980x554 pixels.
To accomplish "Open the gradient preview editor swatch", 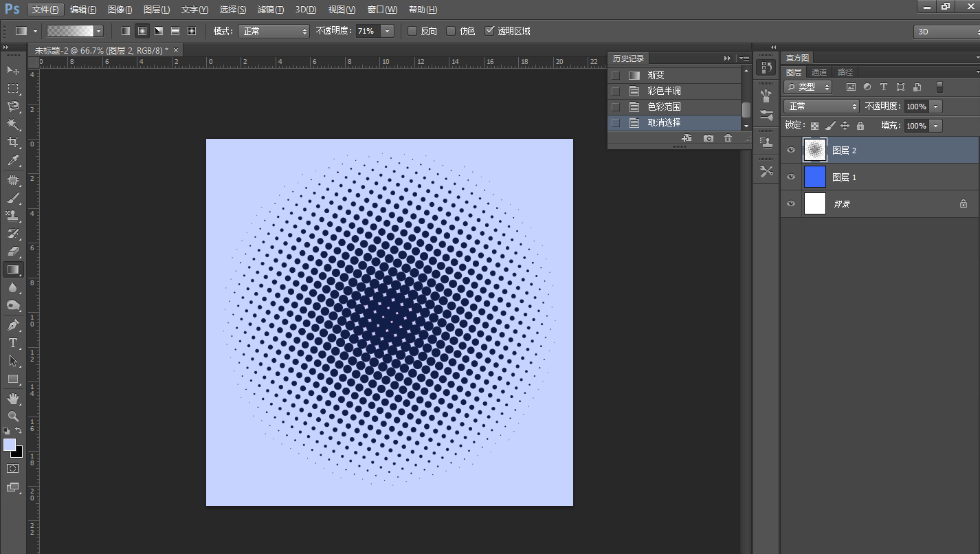I will [x=70, y=31].
